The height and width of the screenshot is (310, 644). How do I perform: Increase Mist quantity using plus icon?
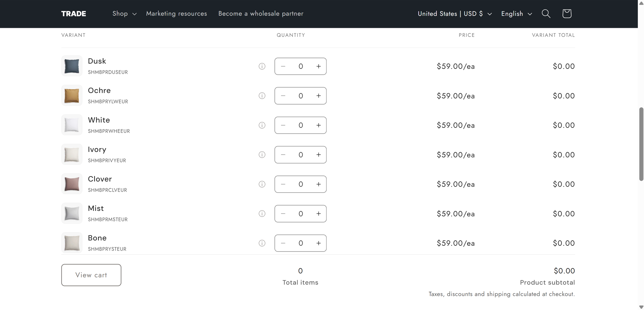click(319, 214)
